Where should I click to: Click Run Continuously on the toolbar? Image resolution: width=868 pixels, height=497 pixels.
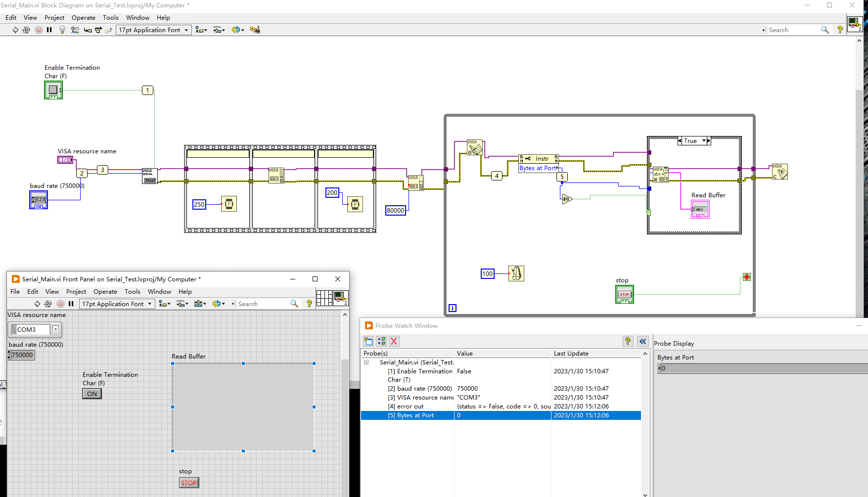(x=26, y=30)
